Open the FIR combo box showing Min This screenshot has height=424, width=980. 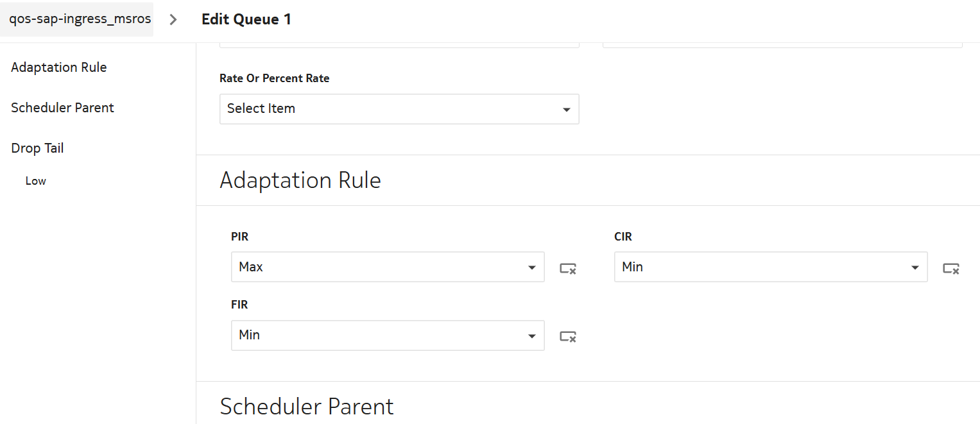[x=379, y=335]
